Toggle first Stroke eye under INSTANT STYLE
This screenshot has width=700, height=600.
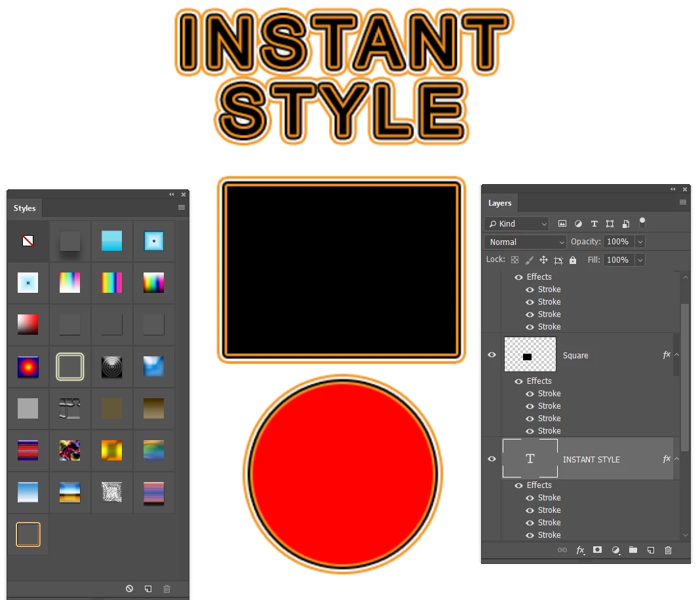[530, 498]
